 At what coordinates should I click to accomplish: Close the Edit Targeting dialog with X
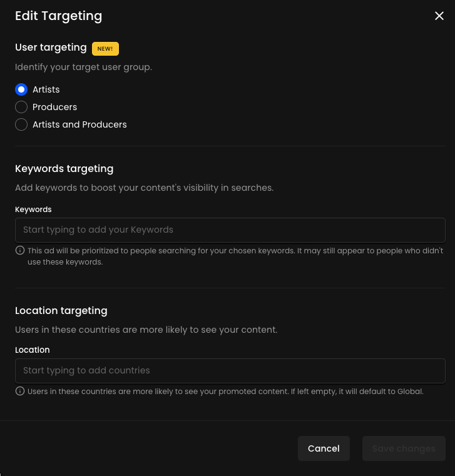(x=439, y=16)
